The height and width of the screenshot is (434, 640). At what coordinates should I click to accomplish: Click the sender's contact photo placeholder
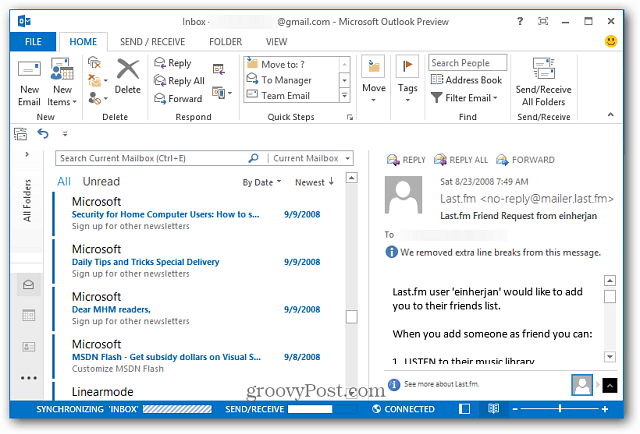pos(403,195)
